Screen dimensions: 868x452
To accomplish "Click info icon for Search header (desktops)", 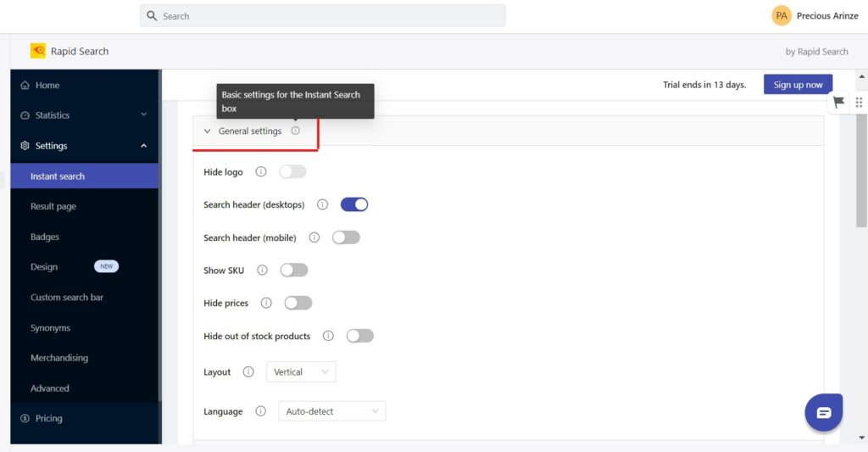I will [x=322, y=204].
